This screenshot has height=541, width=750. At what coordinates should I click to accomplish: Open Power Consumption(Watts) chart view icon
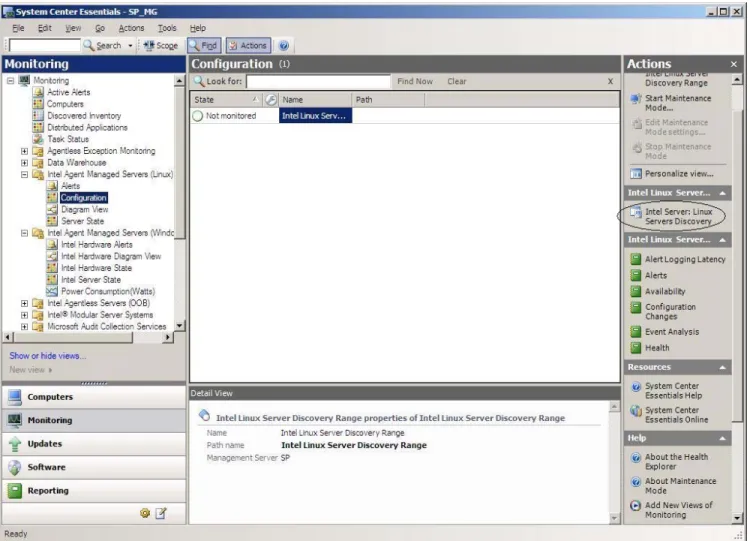52,291
